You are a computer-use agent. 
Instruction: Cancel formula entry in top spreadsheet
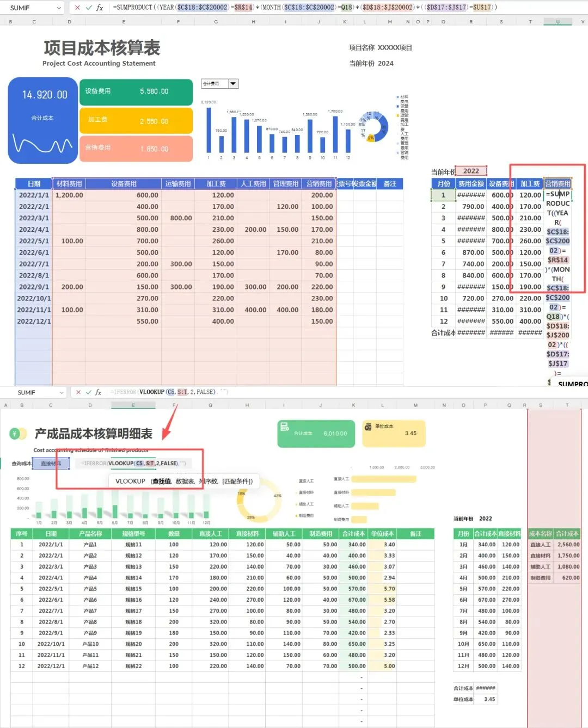click(77, 8)
